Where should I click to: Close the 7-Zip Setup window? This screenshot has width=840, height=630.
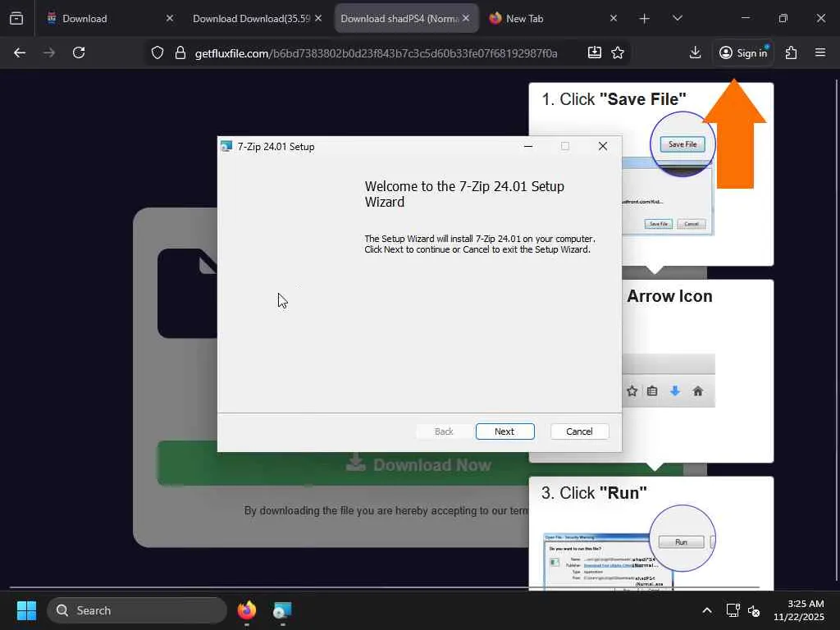[x=603, y=146]
